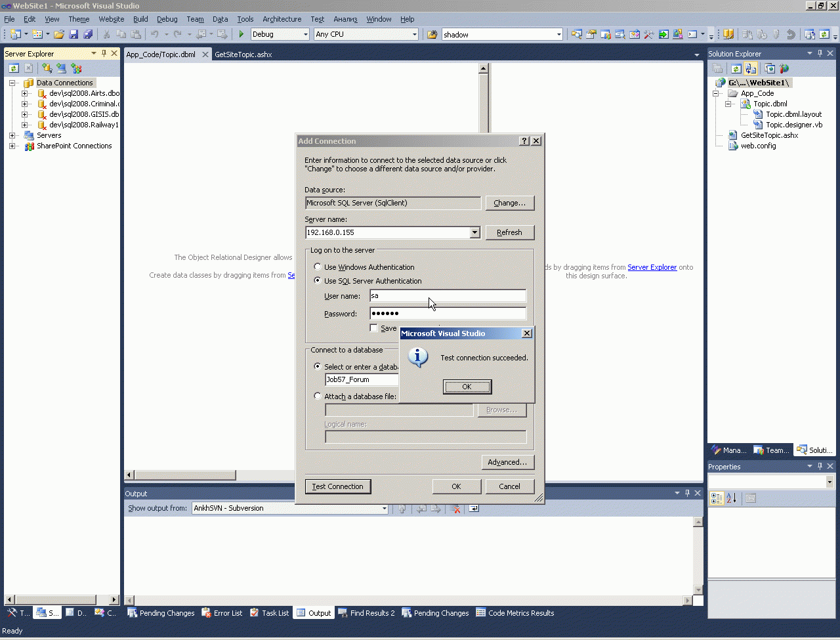Open the Architecture menu
Image resolution: width=840 pixels, height=640 pixels.
point(282,19)
